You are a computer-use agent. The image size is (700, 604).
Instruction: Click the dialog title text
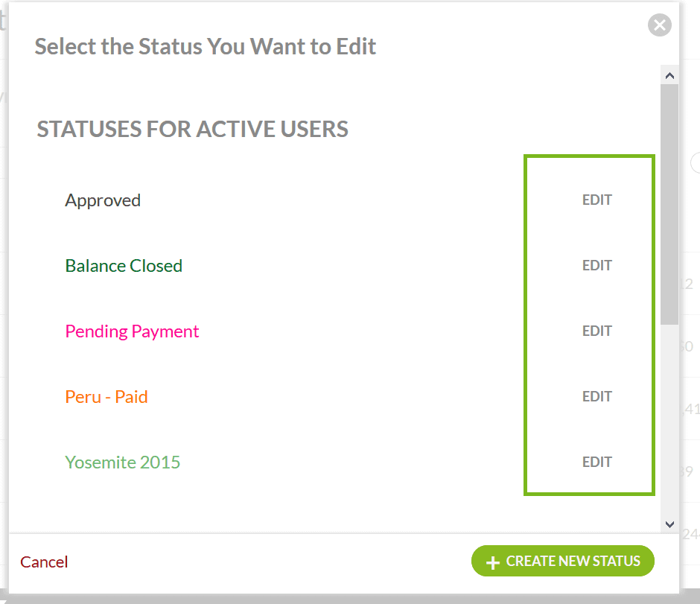(205, 46)
